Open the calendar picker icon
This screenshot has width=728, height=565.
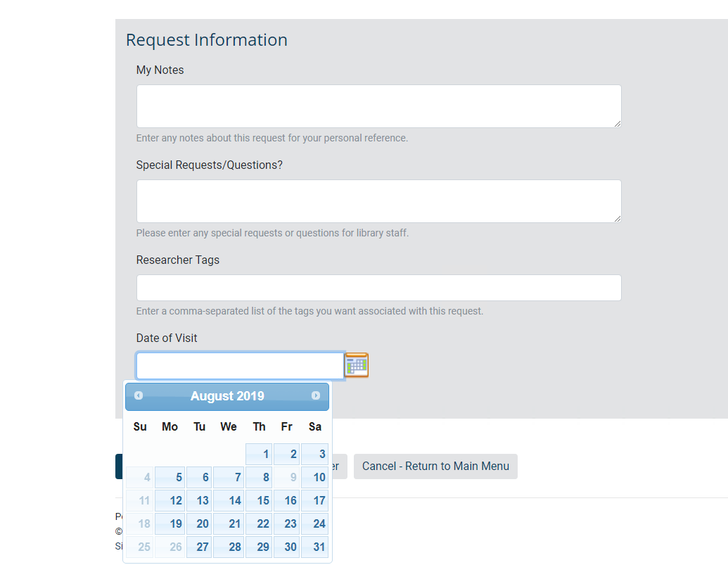(356, 364)
